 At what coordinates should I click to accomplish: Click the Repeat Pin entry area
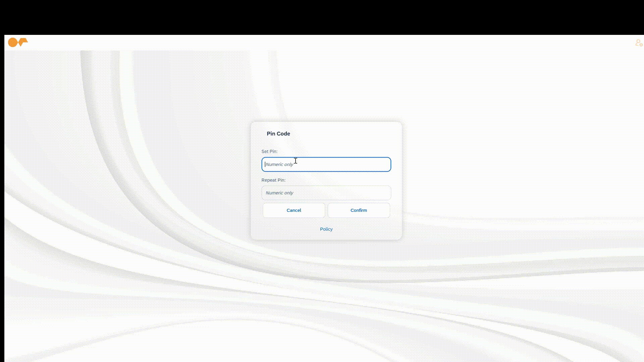tap(326, 193)
